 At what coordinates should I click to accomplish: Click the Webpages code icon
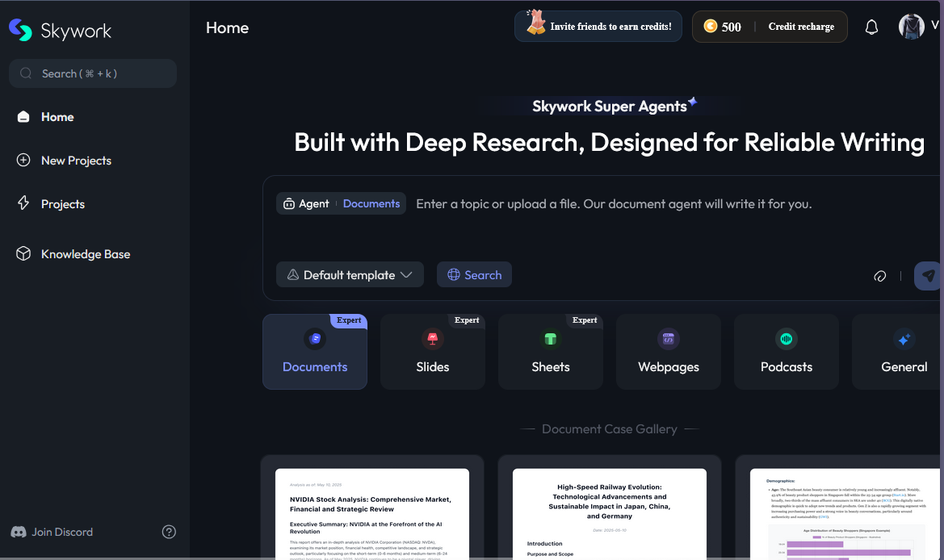669,339
